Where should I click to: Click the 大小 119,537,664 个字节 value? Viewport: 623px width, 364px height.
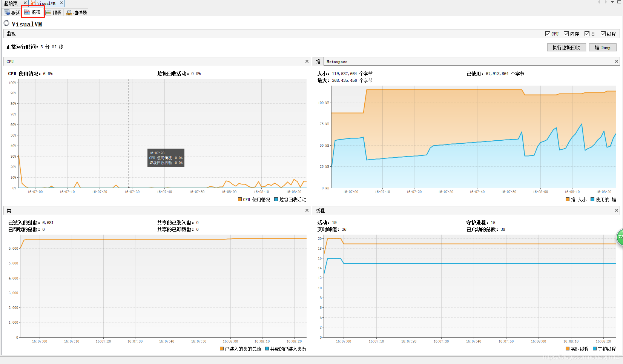click(352, 74)
